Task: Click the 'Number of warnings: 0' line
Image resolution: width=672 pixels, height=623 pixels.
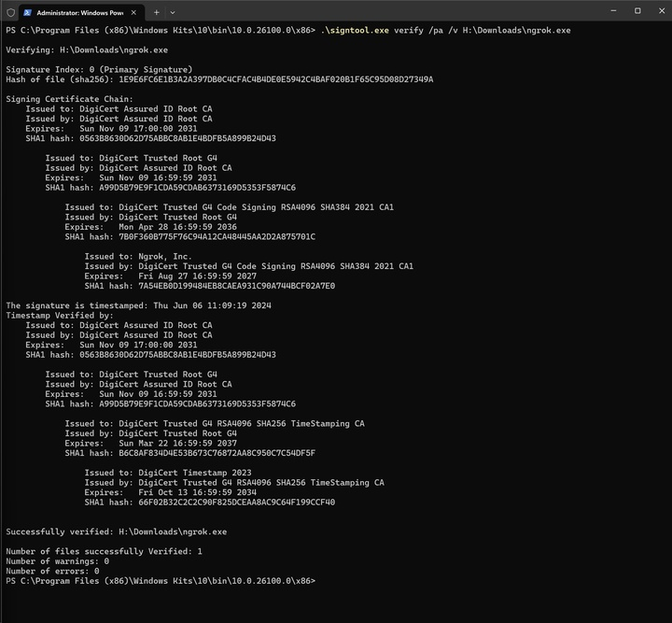Action: coord(57,561)
